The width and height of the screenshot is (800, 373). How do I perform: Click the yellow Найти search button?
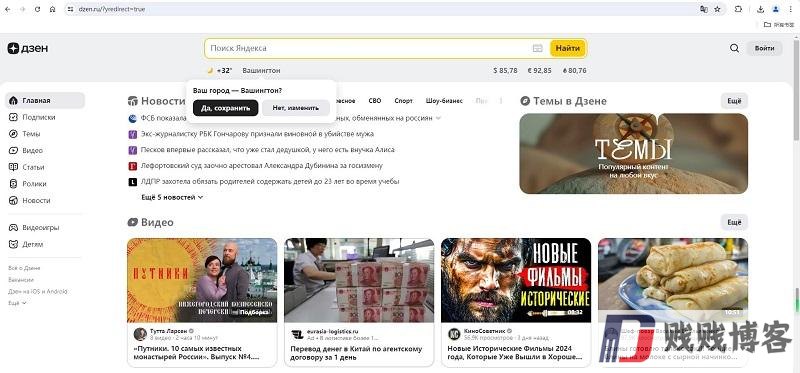[568, 48]
